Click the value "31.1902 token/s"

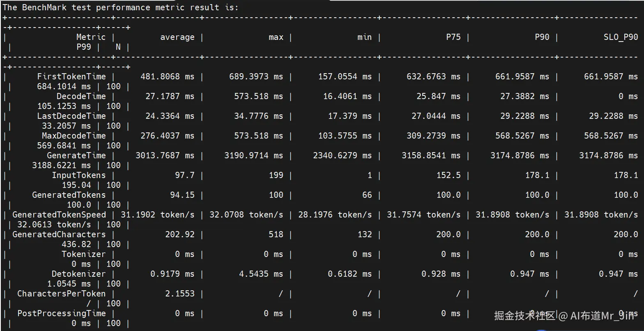coord(157,215)
